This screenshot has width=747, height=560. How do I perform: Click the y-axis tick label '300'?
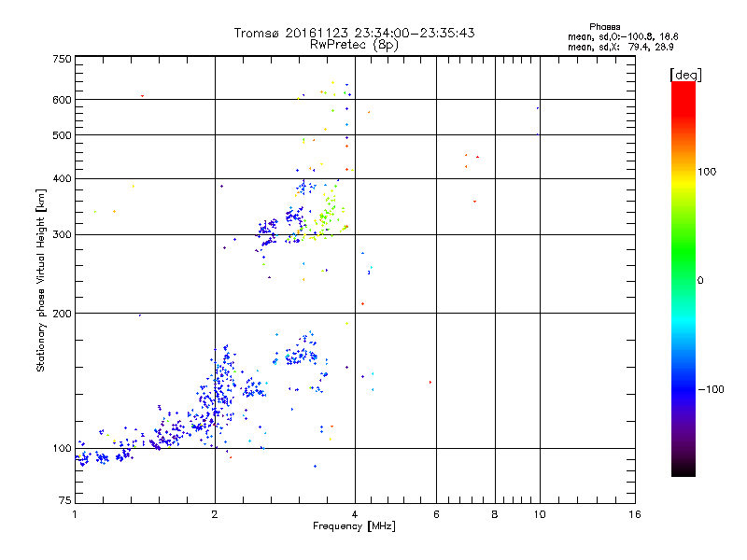pyautogui.click(x=62, y=235)
